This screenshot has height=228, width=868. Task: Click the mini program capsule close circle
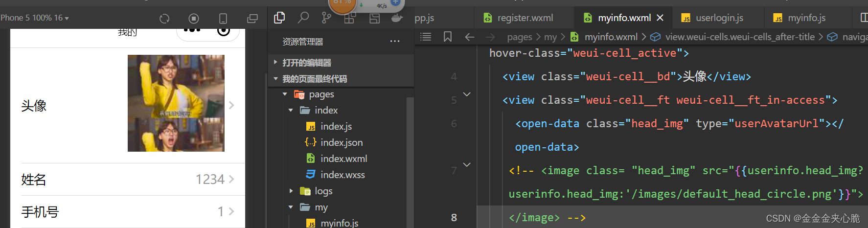point(224,30)
